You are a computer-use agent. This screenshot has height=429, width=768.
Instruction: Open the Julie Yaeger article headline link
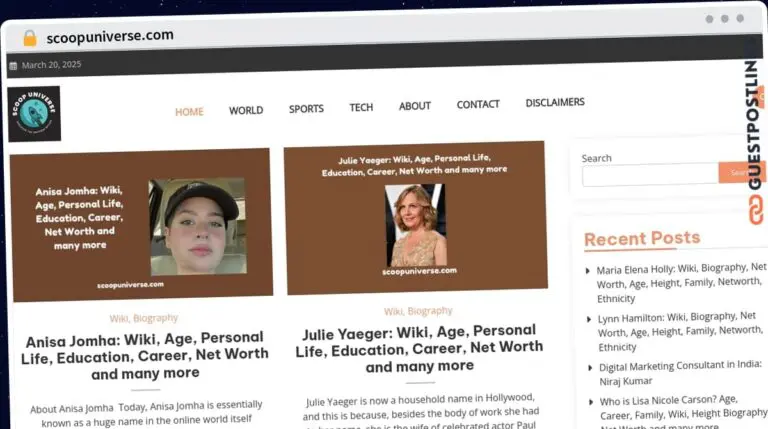coord(419,349)
